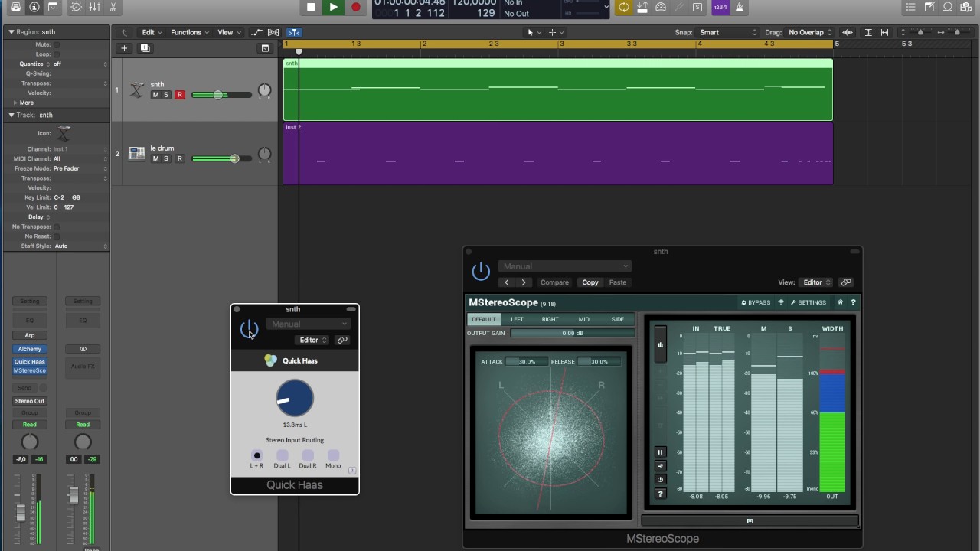980x551 pixels.
Task: Switch to the MID tab in MStereoScope
Action: point(583,319)
